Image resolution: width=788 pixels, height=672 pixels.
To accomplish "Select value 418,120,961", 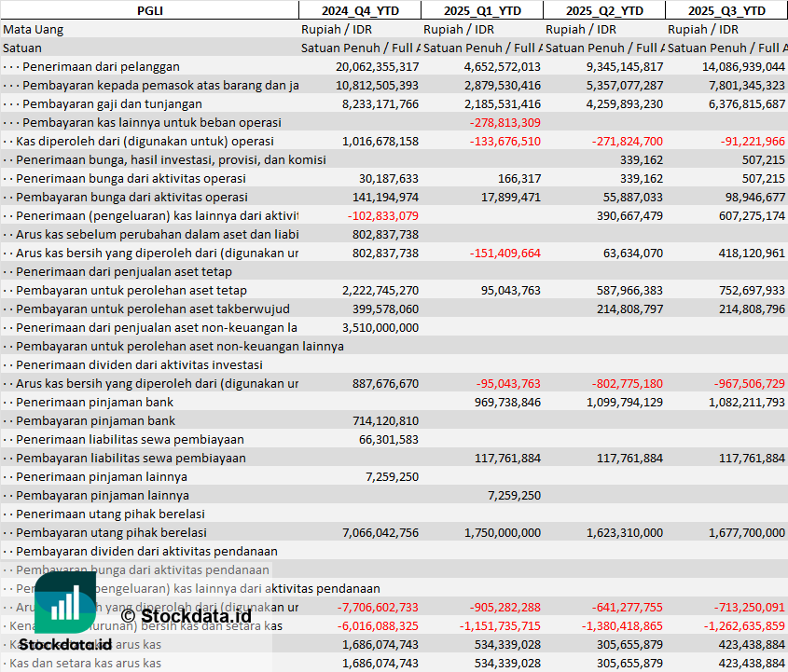I will click(752, 254).
